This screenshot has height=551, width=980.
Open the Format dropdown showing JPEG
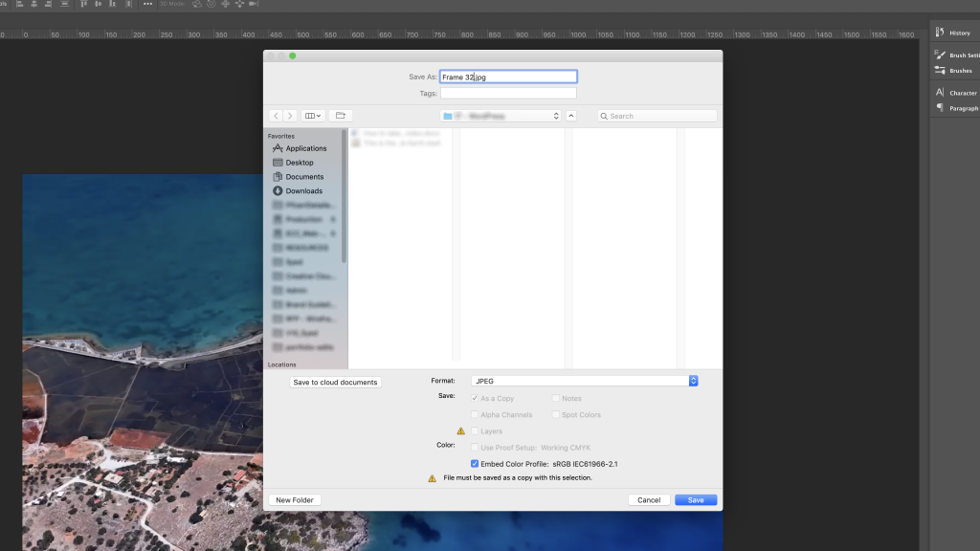click(585, 381)
